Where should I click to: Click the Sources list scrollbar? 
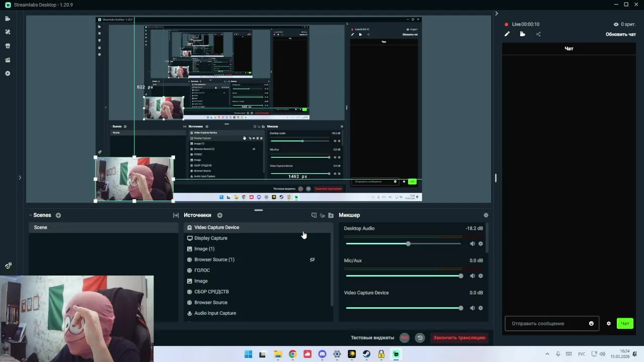tap(331, 264)
